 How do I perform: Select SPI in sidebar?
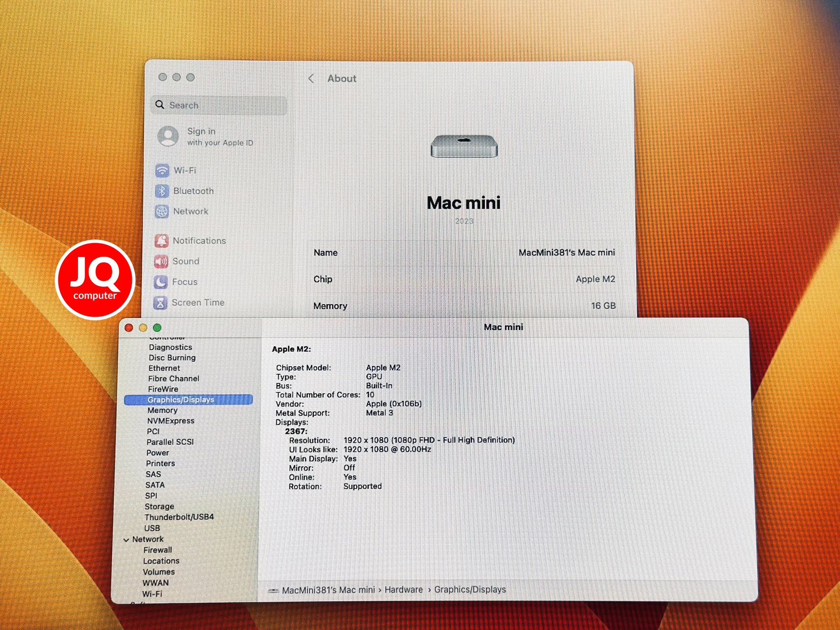pos(151,496)
